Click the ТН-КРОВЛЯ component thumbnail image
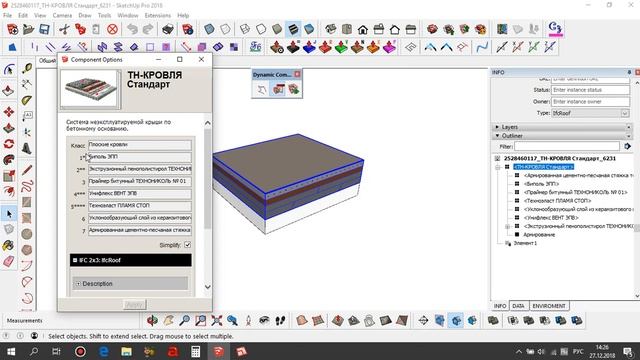 90,89
